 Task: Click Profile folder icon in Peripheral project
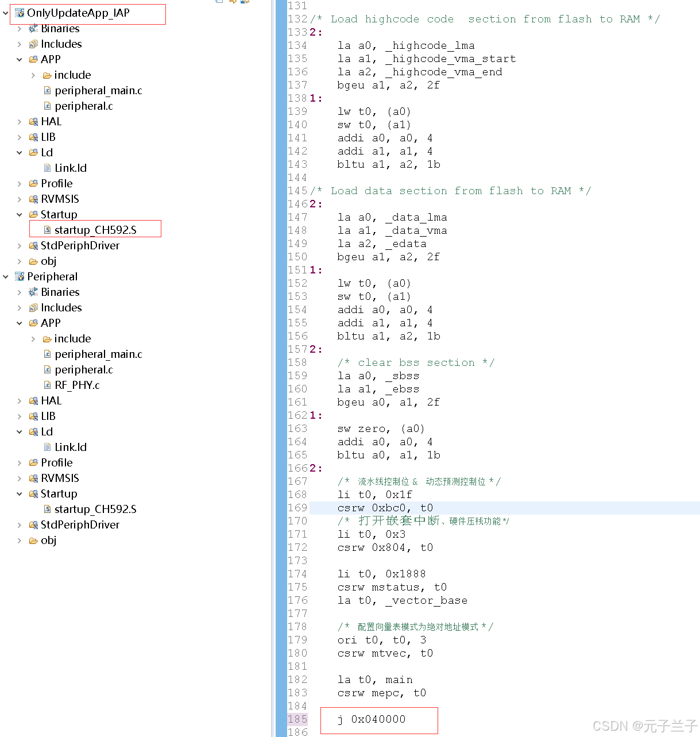coord(33,462)
